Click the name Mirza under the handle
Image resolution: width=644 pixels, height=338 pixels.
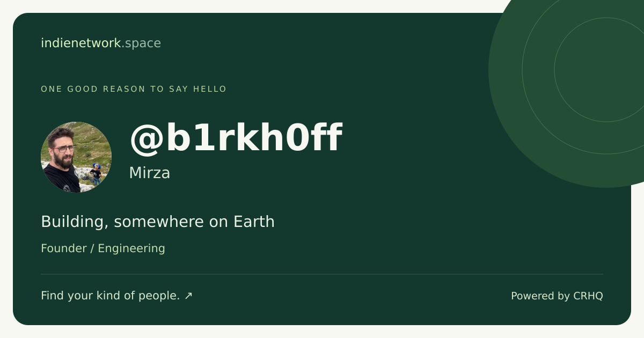pyautogui.click(x=150, y=173)
